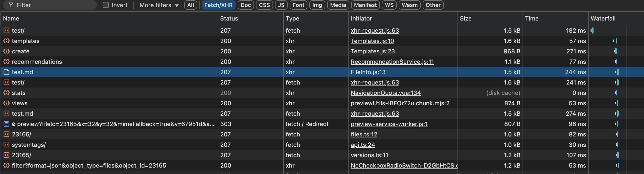Select the WS filter tab
The width and height of the screenshot is (644, 174).
(389, 5)
